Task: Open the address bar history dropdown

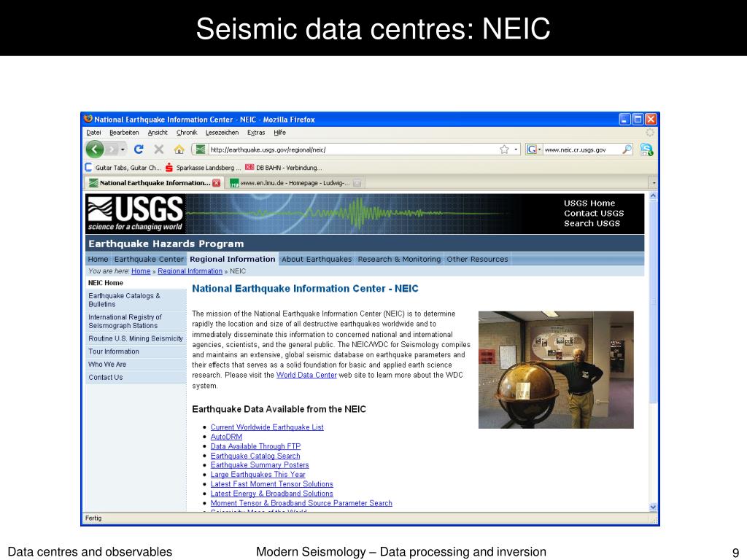Action: (x=516, y=149)
